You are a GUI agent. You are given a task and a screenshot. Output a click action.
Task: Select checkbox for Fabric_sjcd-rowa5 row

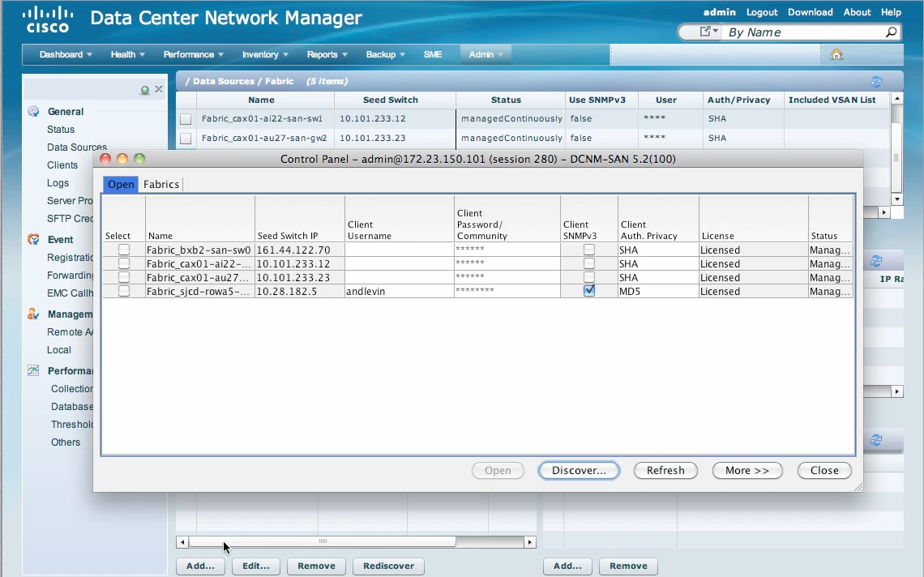click(124, 291)
